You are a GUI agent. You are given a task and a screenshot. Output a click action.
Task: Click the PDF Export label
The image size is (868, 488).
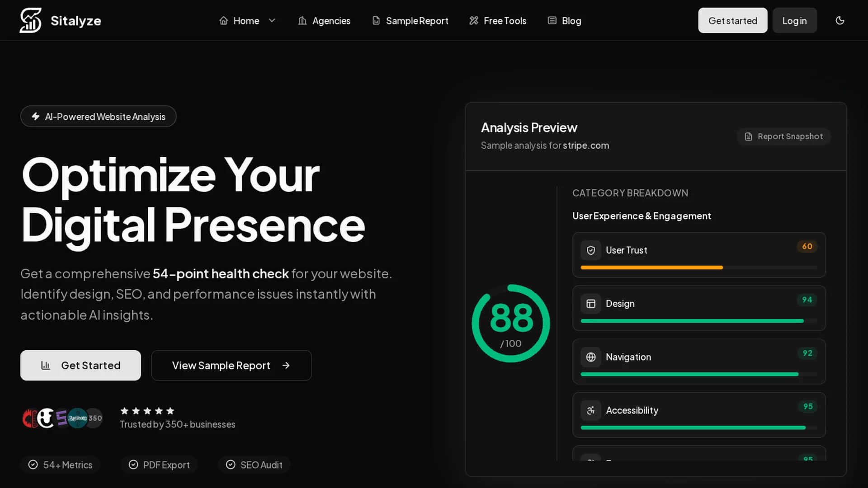click(x=166, y=465)
